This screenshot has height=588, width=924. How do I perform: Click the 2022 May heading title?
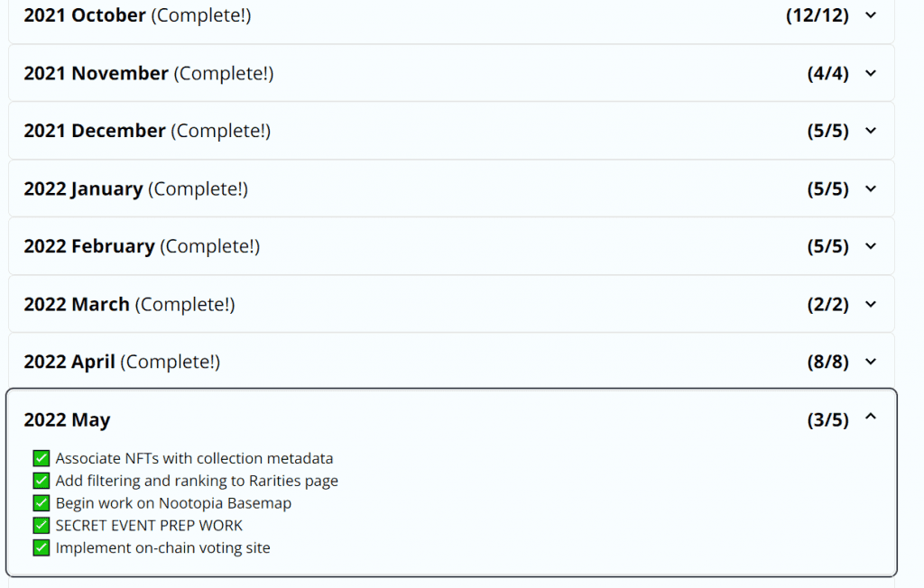pos(67,420)
